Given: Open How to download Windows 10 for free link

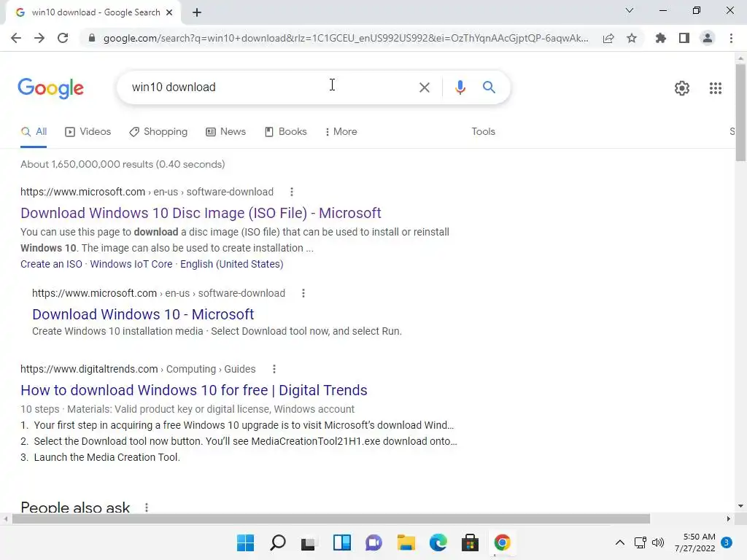Looking at the screenshot, I should pos(194,390).
